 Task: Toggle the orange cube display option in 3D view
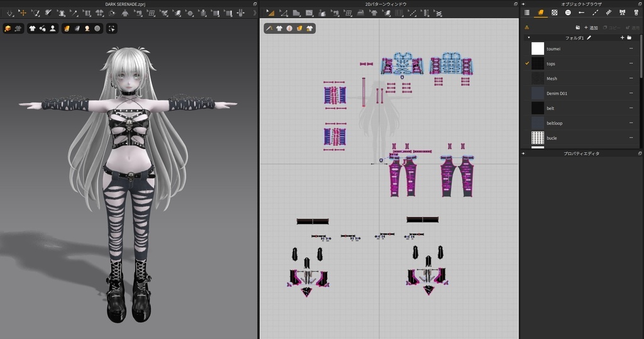[8, 28]
